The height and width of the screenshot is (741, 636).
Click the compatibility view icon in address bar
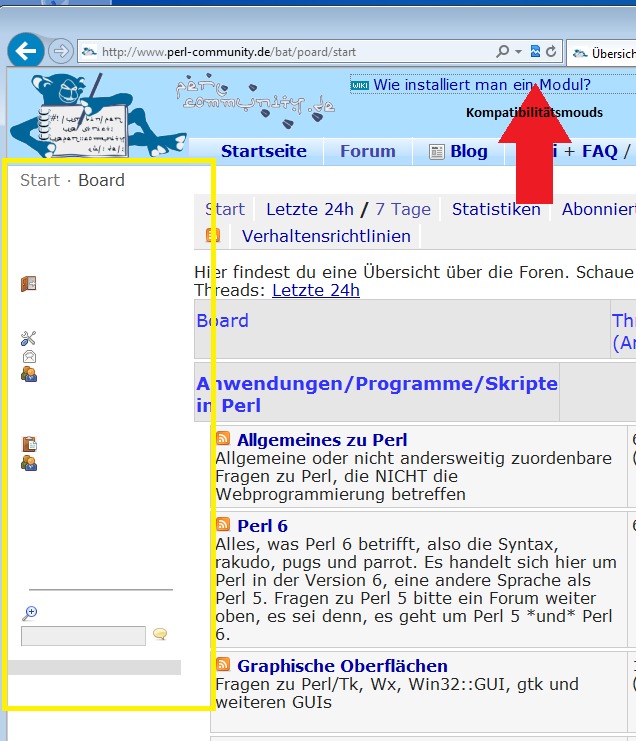(535, 51)
